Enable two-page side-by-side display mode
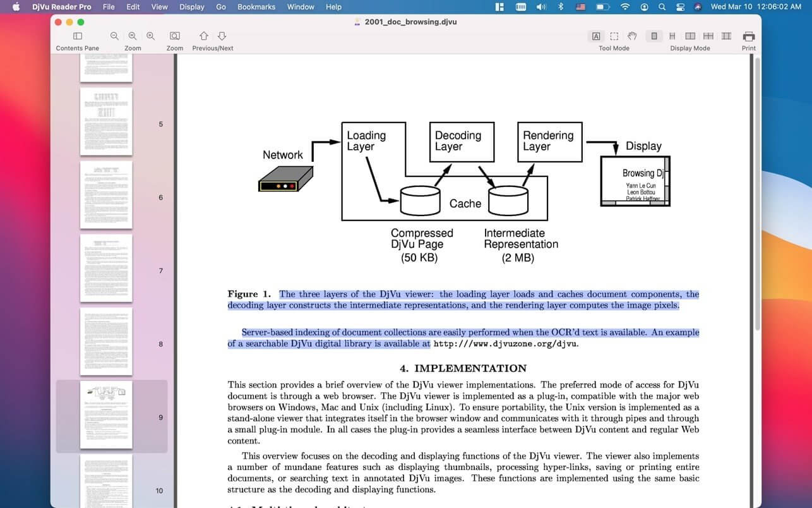The height and width of the screenshot is (508, 812). click(690, 36)
